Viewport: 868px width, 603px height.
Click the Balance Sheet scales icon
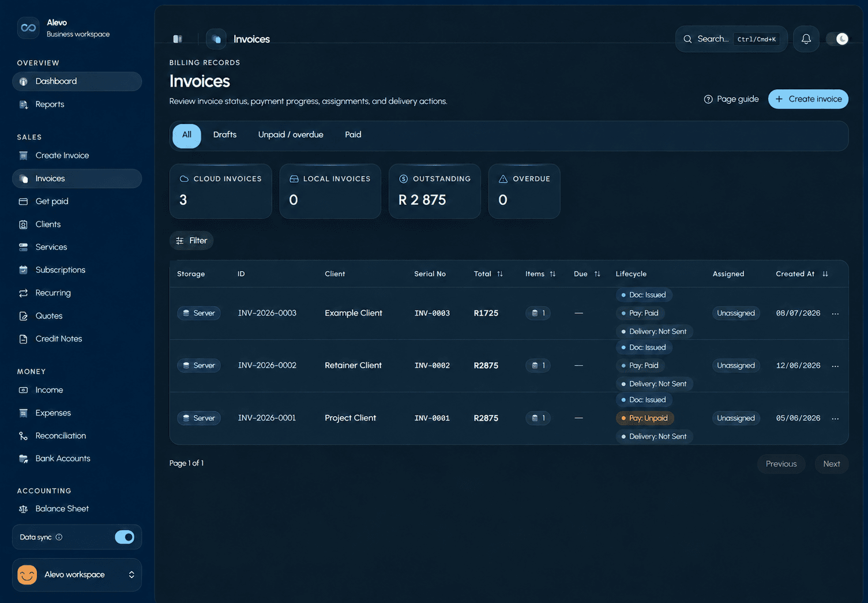click(24, 509)
